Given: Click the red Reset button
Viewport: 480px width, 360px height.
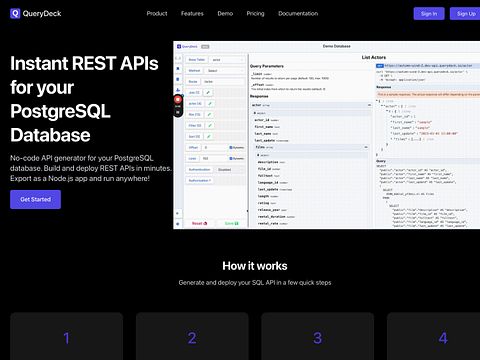Looking at the screenshot, I should coord(200,223).
